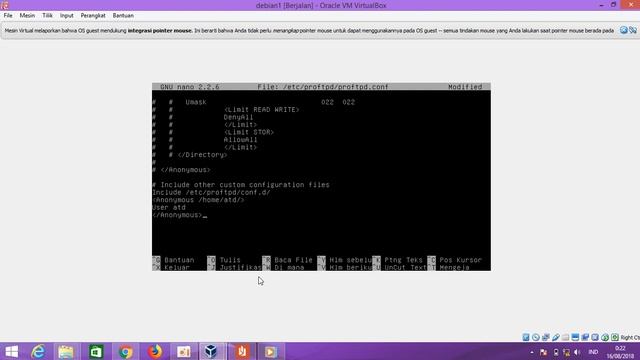This screenshot has height=360, width=640.
Task: Click the 'Include /etc/proftpd/conf.d/' line
Action: (211, 192)
